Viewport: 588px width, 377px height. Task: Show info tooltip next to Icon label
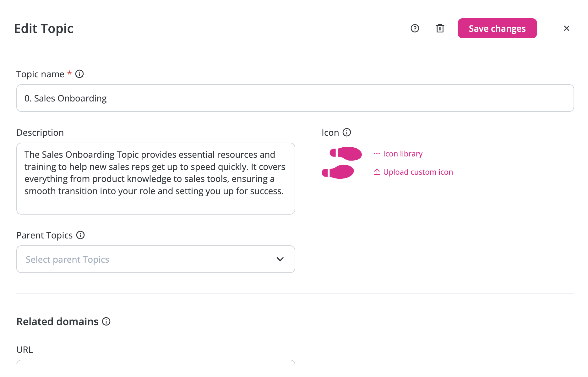click(x=347, y=132)
